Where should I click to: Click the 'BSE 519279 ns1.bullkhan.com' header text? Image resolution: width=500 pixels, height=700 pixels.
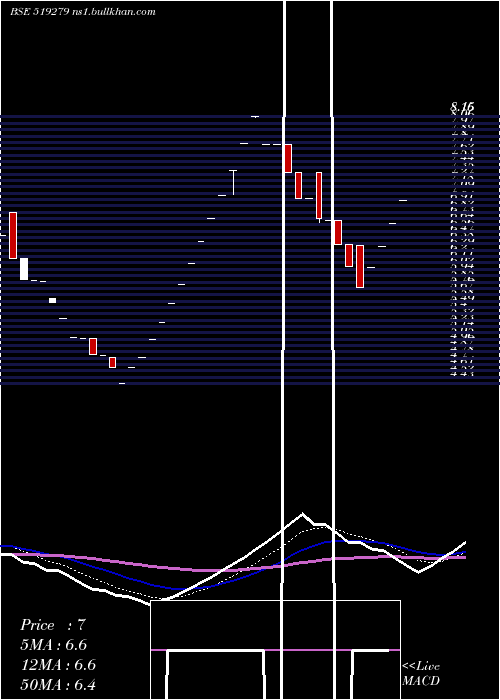[x=83, y=12]
